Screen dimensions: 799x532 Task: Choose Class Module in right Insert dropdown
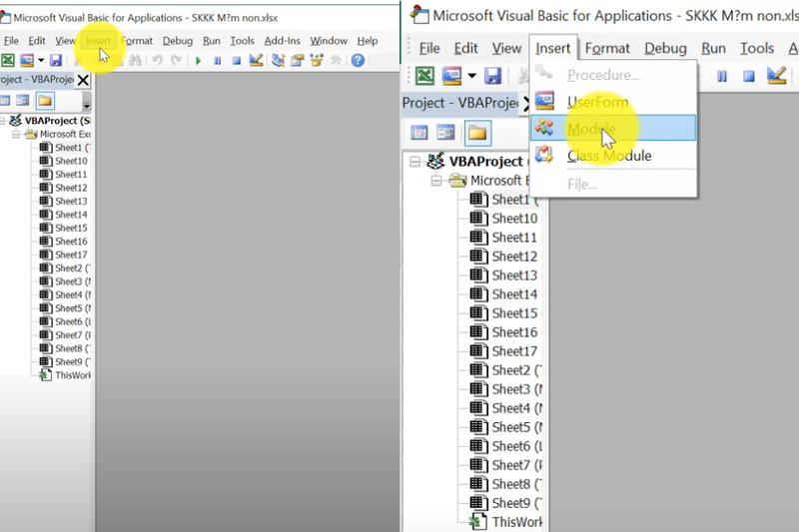click(x=613, y=156)
